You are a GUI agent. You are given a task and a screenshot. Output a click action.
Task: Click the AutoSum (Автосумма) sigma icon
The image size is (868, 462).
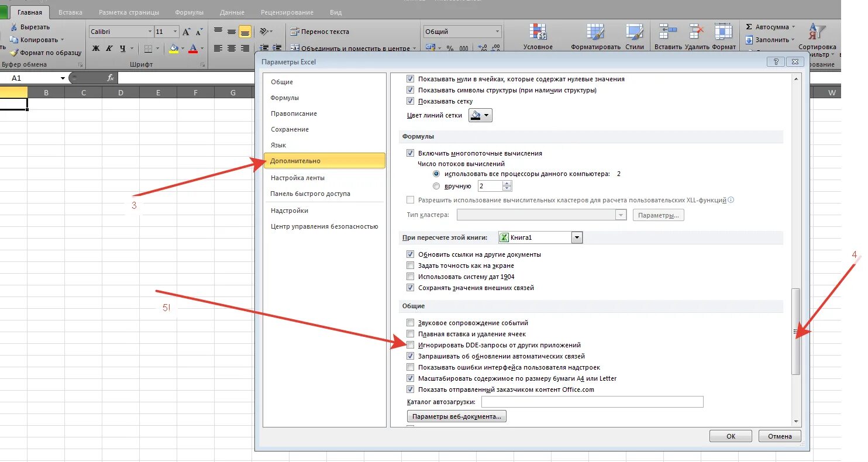pos(749,27)
